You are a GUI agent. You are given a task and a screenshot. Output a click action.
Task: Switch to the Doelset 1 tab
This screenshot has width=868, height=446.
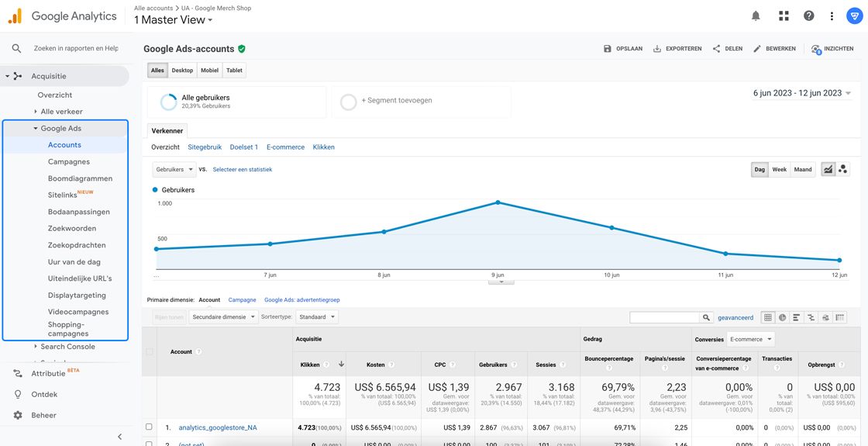pos(244,147)
